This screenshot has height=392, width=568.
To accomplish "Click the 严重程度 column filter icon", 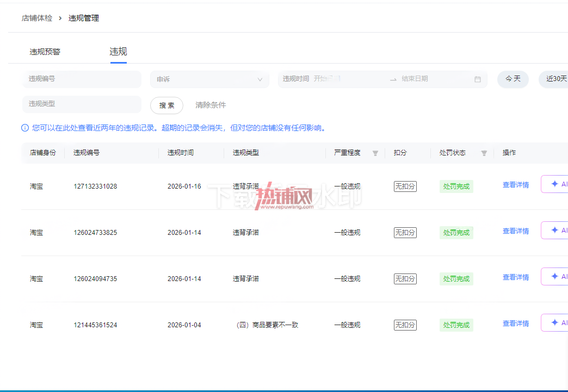I will [375, 153].
